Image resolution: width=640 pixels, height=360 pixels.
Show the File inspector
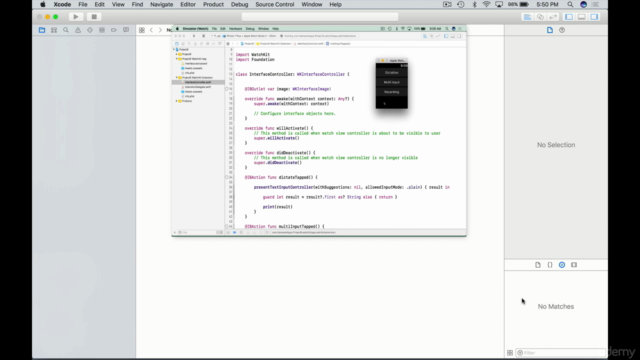click(x=550, y=30)
